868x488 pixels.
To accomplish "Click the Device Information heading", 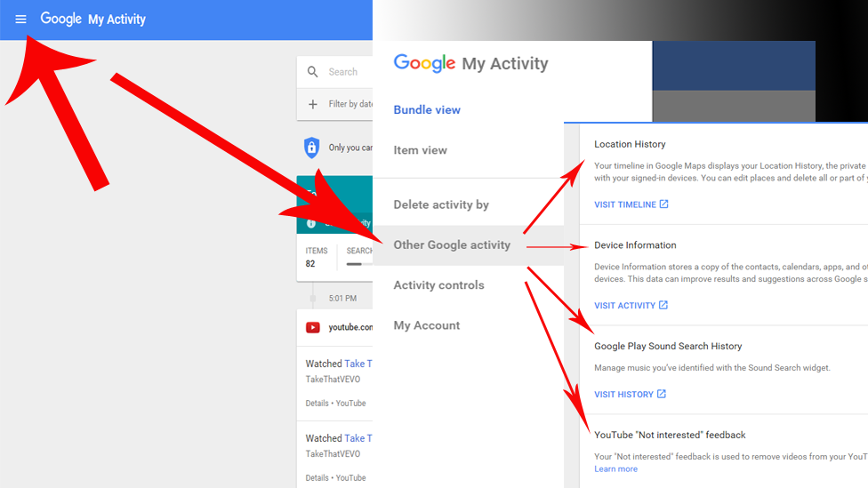I will click(x=636, y=245).
